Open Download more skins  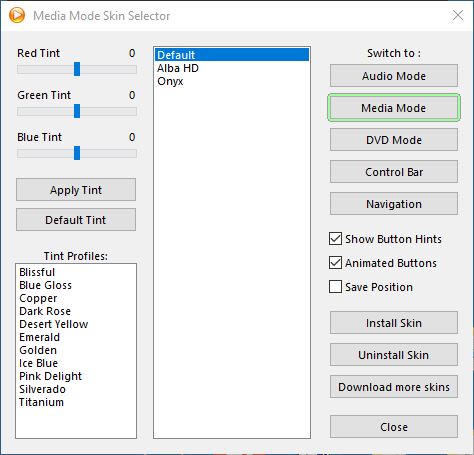click(x=394, y=387)
